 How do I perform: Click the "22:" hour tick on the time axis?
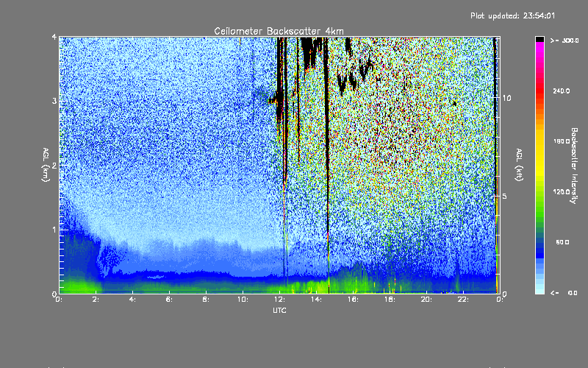coord(463,300)
